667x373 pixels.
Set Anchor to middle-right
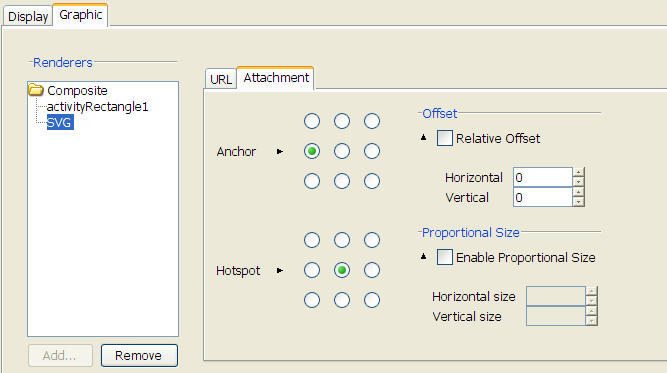[x=372, y=151]
